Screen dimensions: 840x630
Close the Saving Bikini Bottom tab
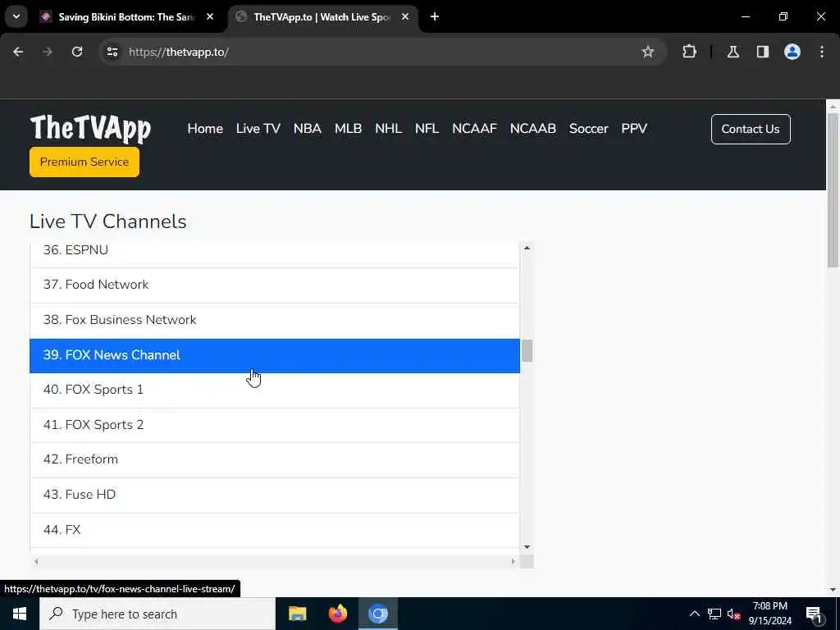pyautogui.click(x=210, y=16)
